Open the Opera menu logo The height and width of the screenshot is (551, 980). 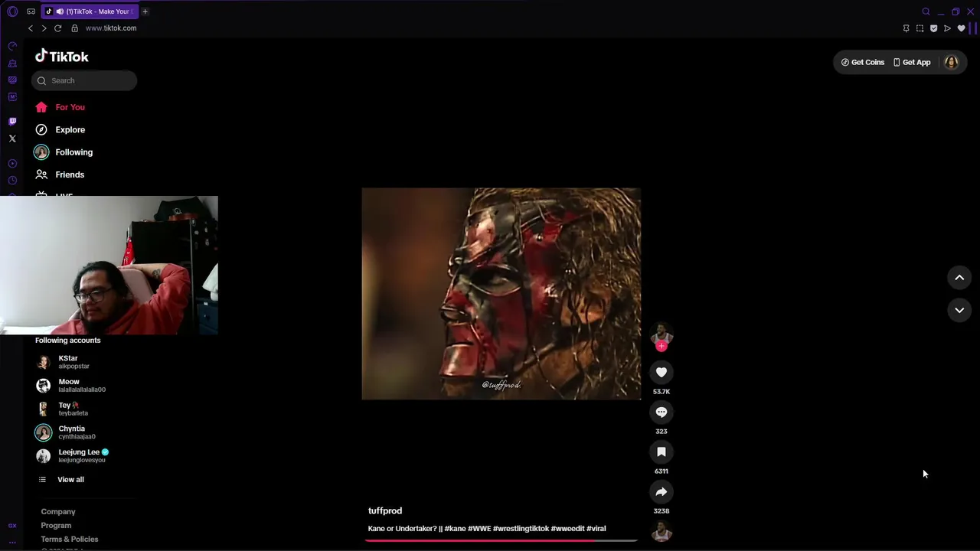(x=12, y=11)
